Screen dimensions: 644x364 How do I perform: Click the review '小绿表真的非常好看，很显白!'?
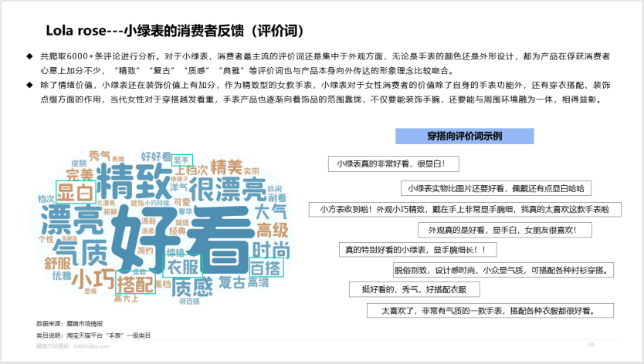click(x=394, y=163)
